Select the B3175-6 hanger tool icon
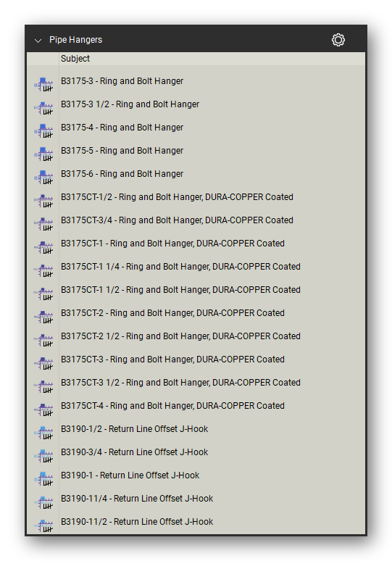Viewport: 392px width, 561px height. (43, 178)
